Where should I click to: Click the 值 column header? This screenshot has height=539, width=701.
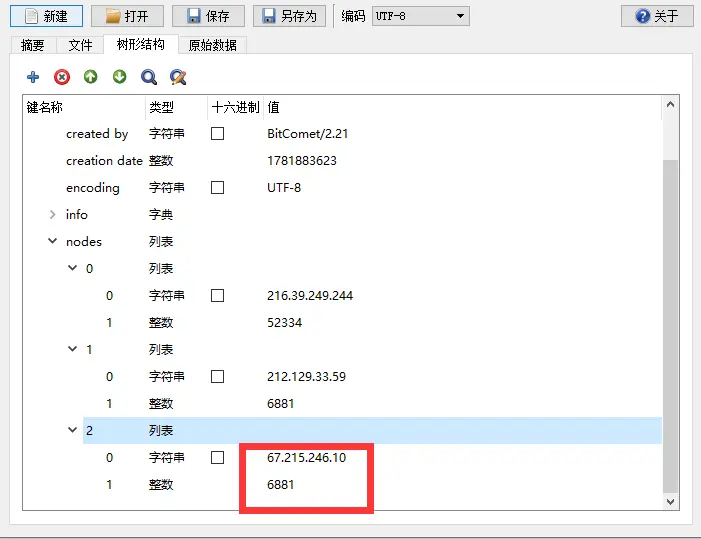462,107
